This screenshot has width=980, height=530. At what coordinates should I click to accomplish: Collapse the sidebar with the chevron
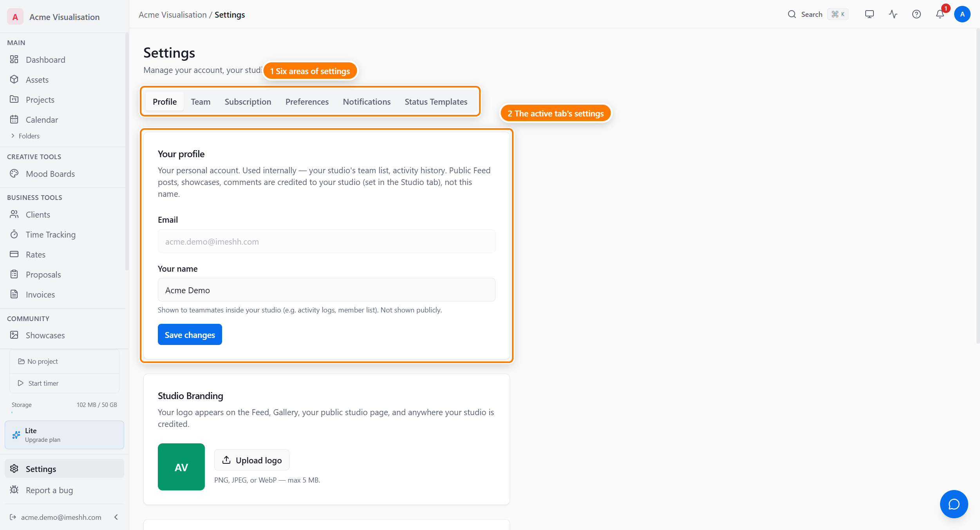[116, 517]
